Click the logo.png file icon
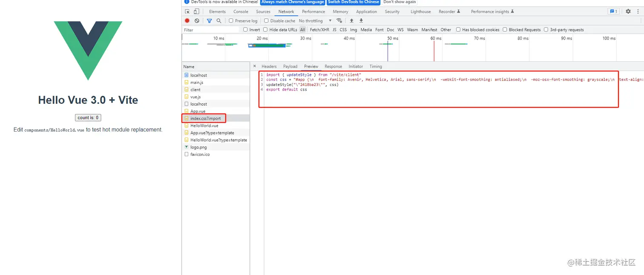The height and width of the screenshot is (275, 644). click(187, 147)
